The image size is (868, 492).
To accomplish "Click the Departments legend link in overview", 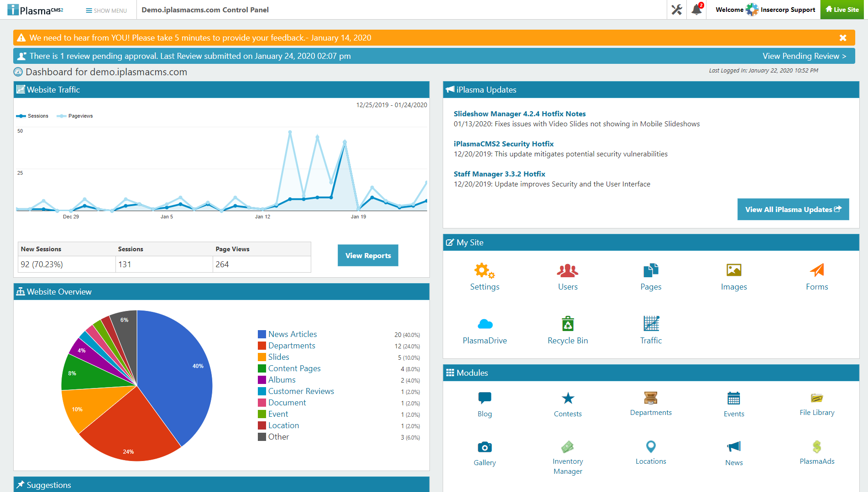I will pos(292,346).
